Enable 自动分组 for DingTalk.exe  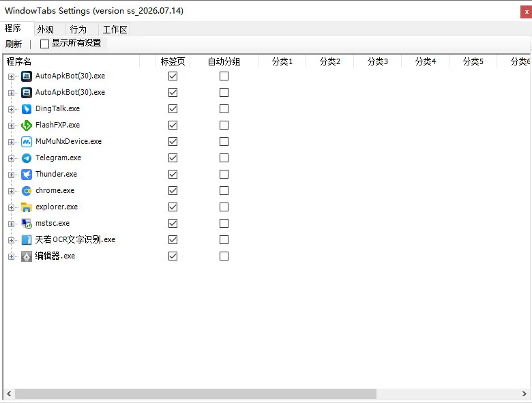point(224,109)
